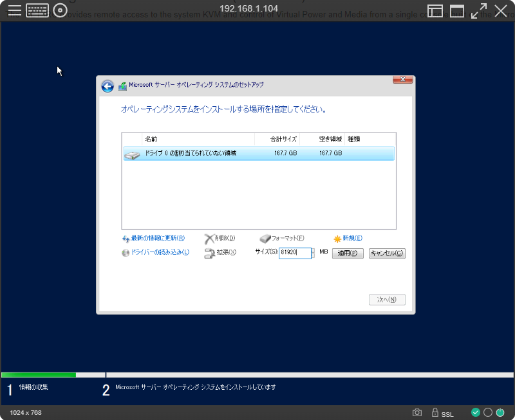Screen dimensions: 515x420
Task: Click the size spinner arrows
Action: click(313, 253)
